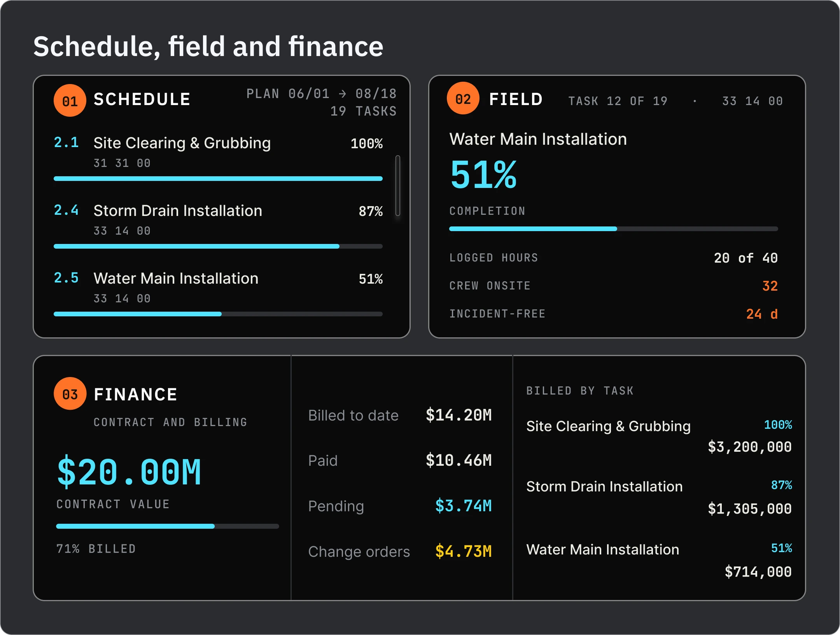The image size is (840, 635).
Task: Click the contract value billed progress bar
Action: [168, 526]
